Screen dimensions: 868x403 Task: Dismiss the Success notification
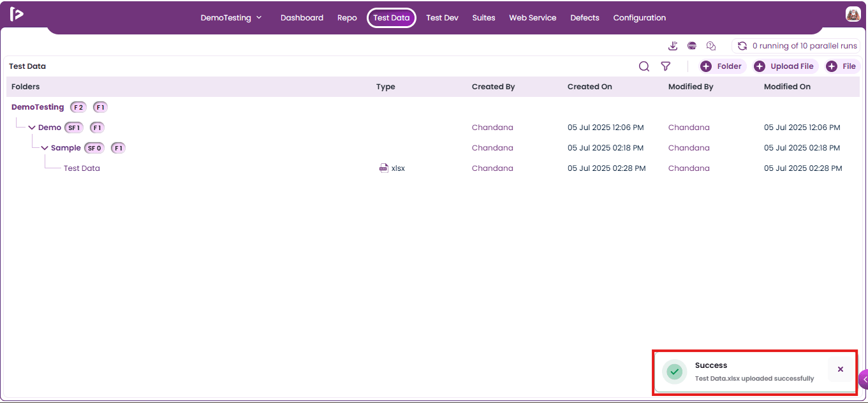[x=841, y=369]
